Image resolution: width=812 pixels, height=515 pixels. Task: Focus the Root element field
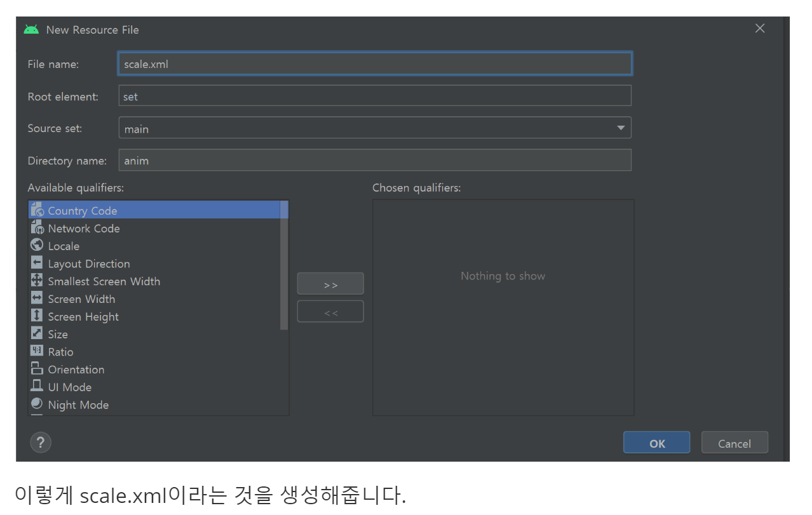(x=375, y=96)
